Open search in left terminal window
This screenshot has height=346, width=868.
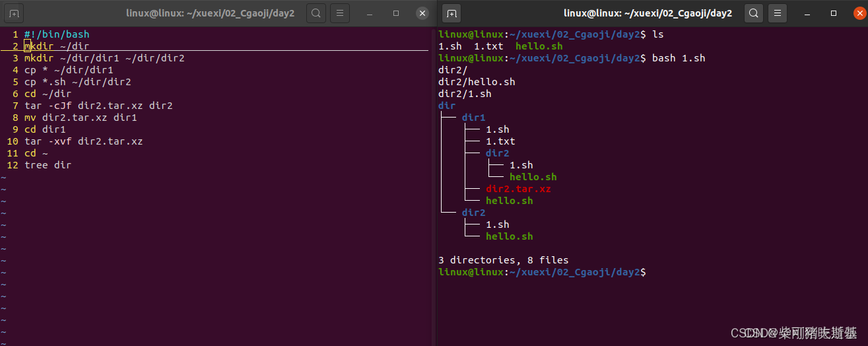point(316,13)
